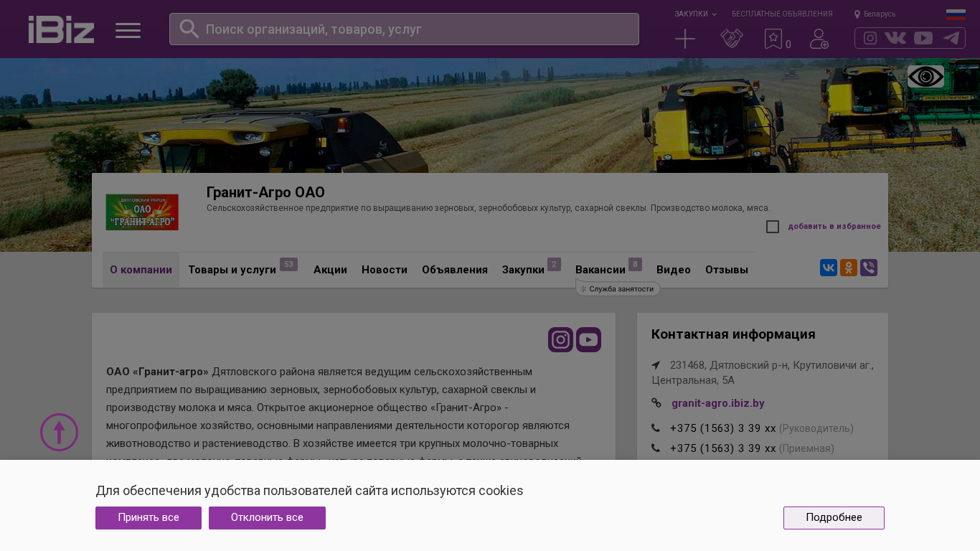Open Instagram link in header
Viewport: 980px width, 551px height.
[x=870, y=38]
